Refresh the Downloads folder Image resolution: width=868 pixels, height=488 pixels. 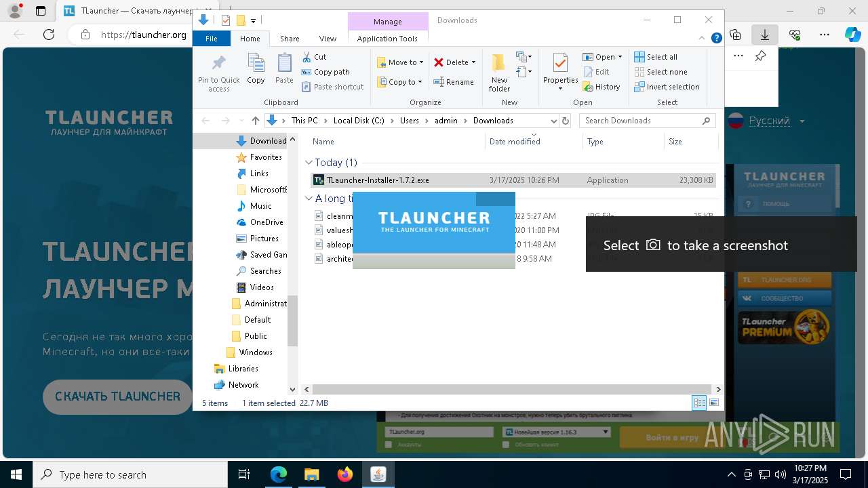tap(566, 121)
